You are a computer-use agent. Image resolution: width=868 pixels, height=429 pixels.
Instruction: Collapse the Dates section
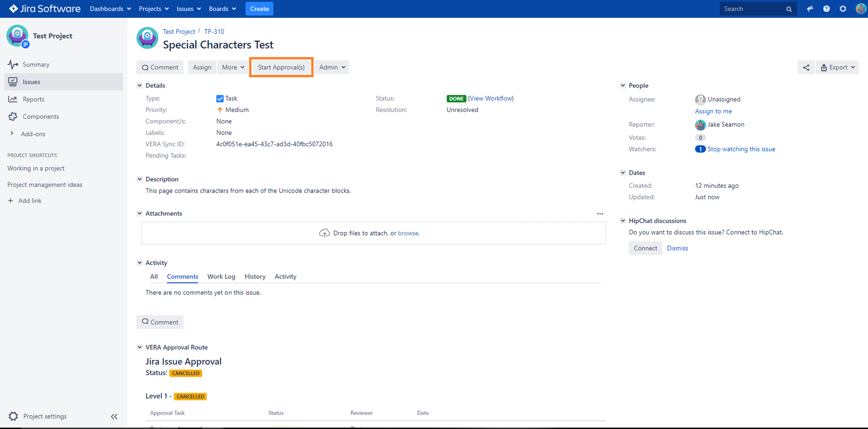pos(623,173)
